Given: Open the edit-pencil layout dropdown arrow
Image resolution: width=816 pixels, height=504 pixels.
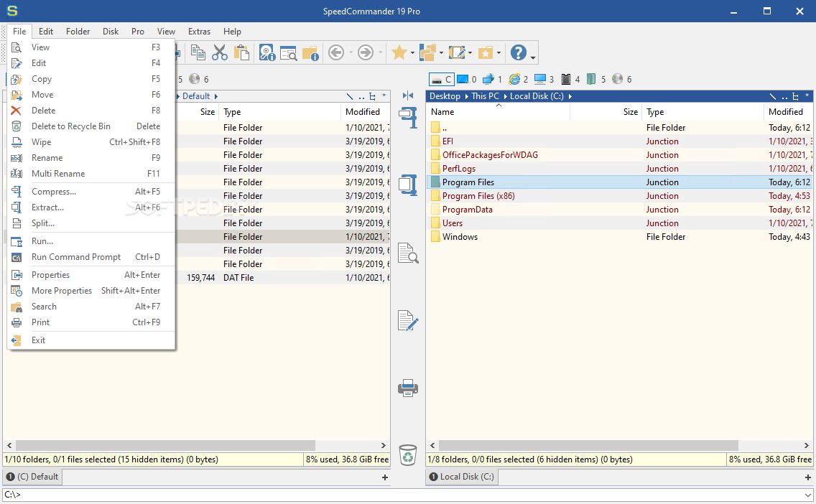Looking at the screenshot, I should pos(470,52).
